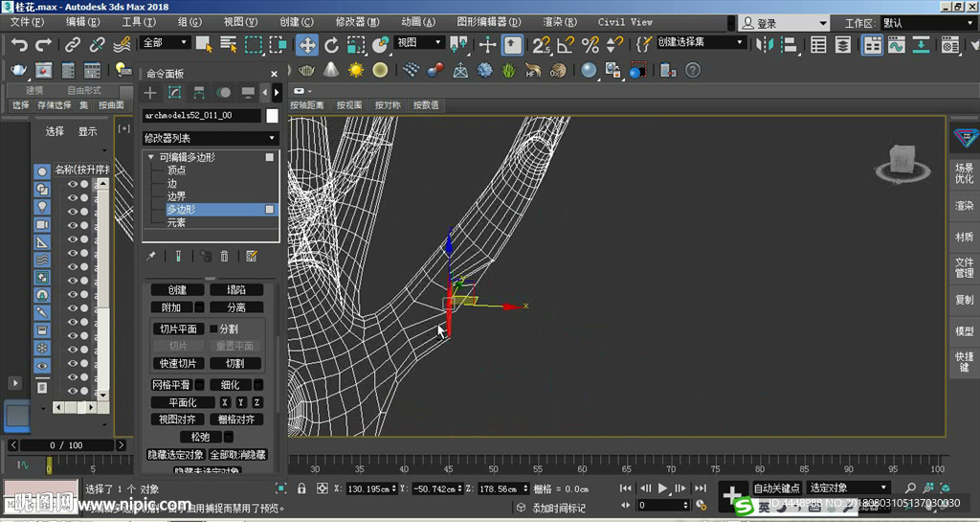Switch to the Hierarchy panel tab

click(x=199, y=93)
